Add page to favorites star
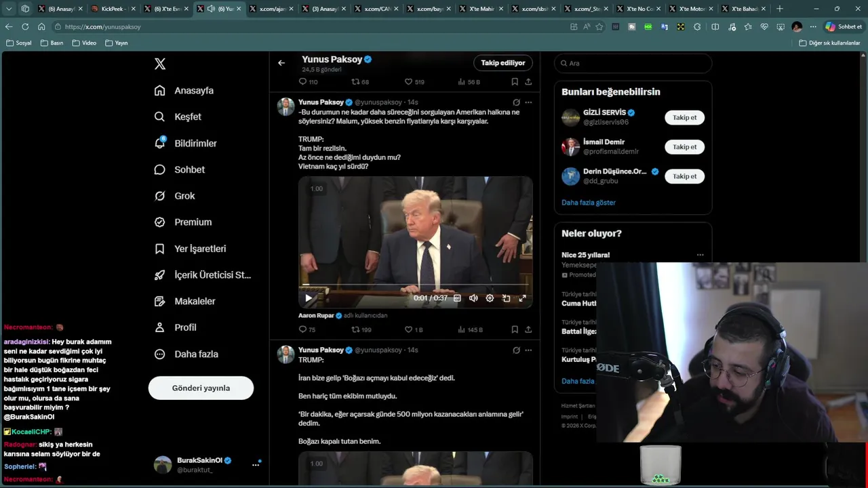868x488 pixels. point(599,26)
